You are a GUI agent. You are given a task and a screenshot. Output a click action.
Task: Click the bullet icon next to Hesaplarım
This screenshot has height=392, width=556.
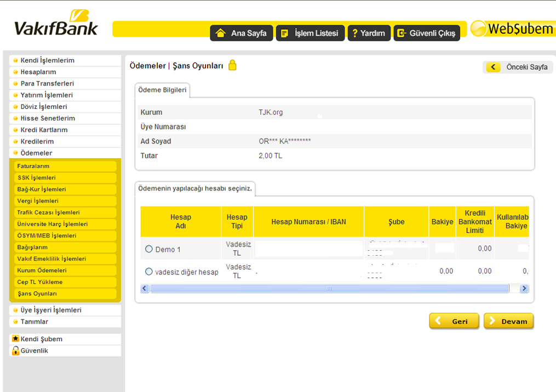pos(15,72)
